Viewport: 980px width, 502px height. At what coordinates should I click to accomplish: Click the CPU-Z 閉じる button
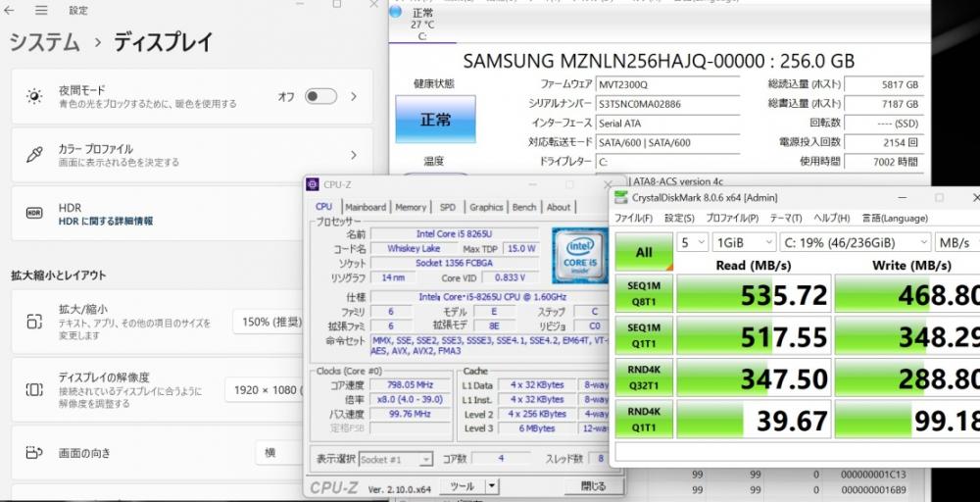(594, 485)
